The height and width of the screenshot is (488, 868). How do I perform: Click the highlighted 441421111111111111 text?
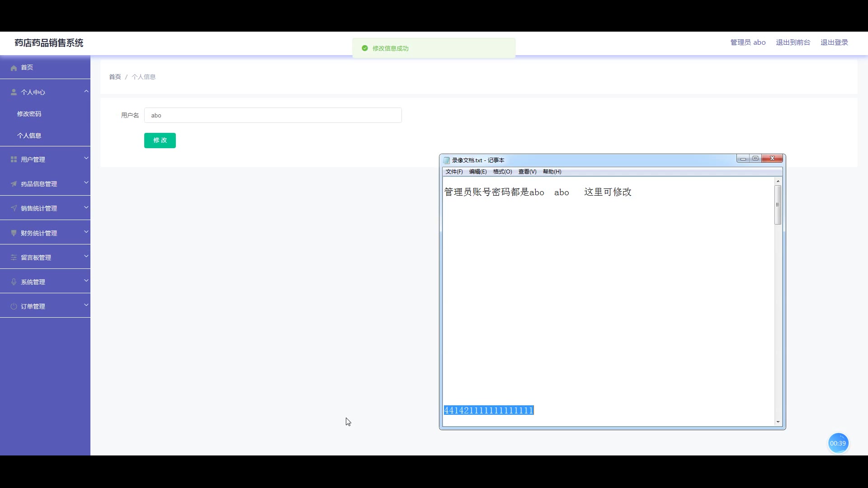[489, 410]
